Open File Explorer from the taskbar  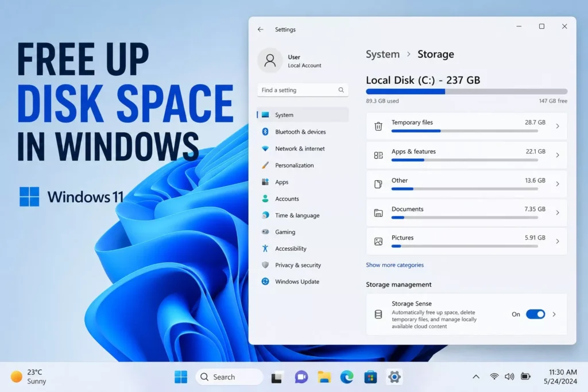324,377
